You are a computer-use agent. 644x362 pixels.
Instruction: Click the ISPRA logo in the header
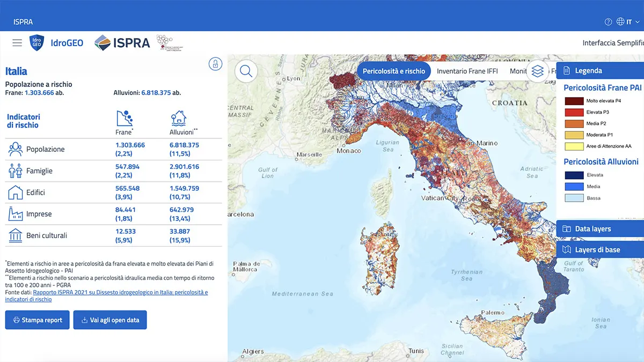[x=122, y=43]
